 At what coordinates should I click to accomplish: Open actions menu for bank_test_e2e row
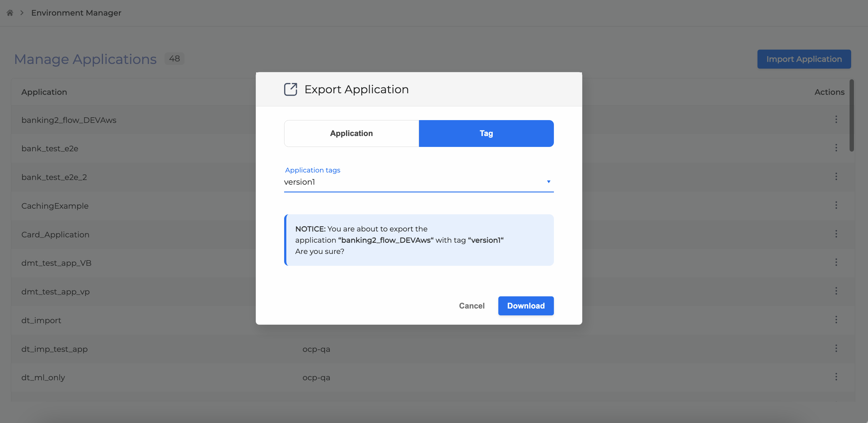click(836, 148)
